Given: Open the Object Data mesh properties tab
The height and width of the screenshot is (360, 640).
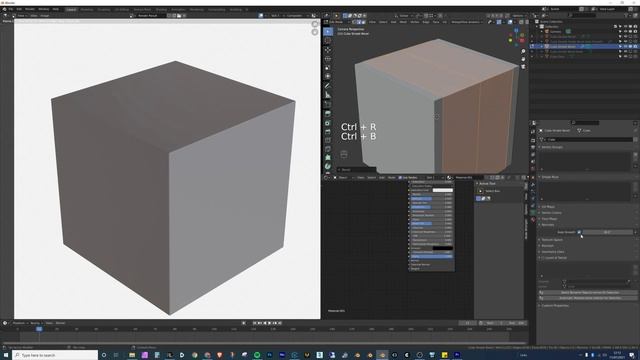Looking at the screenshot, I should coord(533,213).
